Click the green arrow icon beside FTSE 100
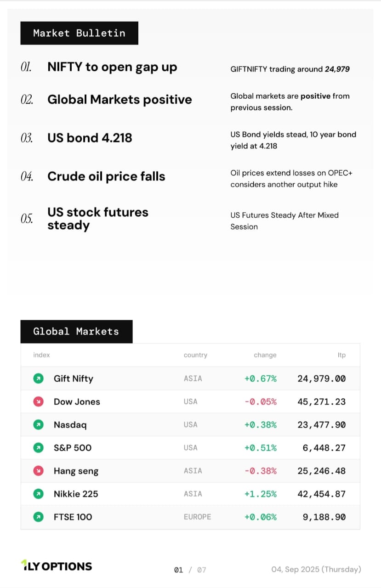 (x=39, y=517)
